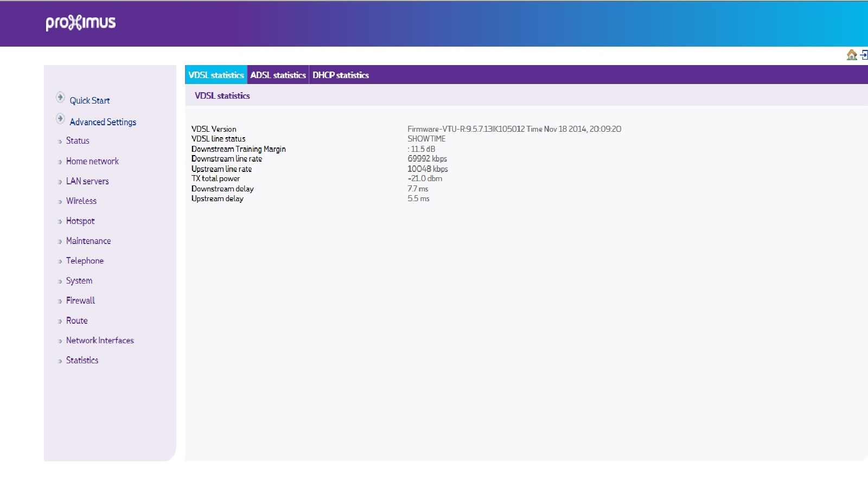Click Statistics in the sidebar
The height and width of the screenshot is (488, 868).
click(x=82, y=361)
